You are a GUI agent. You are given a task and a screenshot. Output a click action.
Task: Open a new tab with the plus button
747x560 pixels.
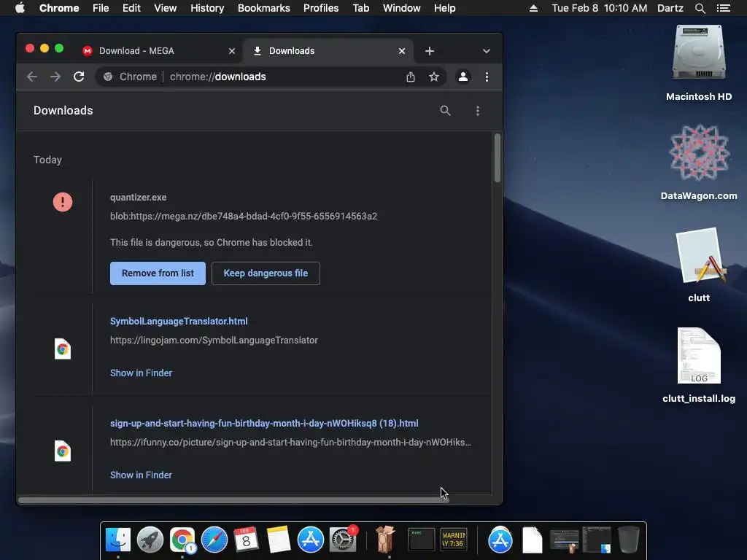[429, 51]
